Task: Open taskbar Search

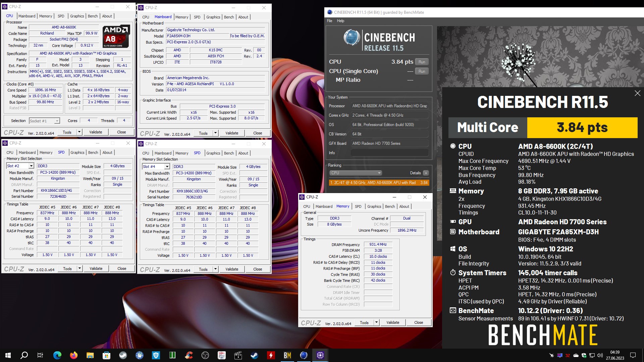Action: (x=24, y=355)
